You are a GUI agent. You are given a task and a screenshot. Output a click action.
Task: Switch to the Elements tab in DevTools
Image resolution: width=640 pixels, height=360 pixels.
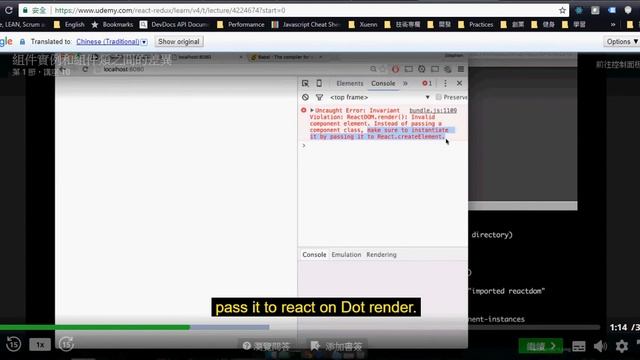pos(350,83)
